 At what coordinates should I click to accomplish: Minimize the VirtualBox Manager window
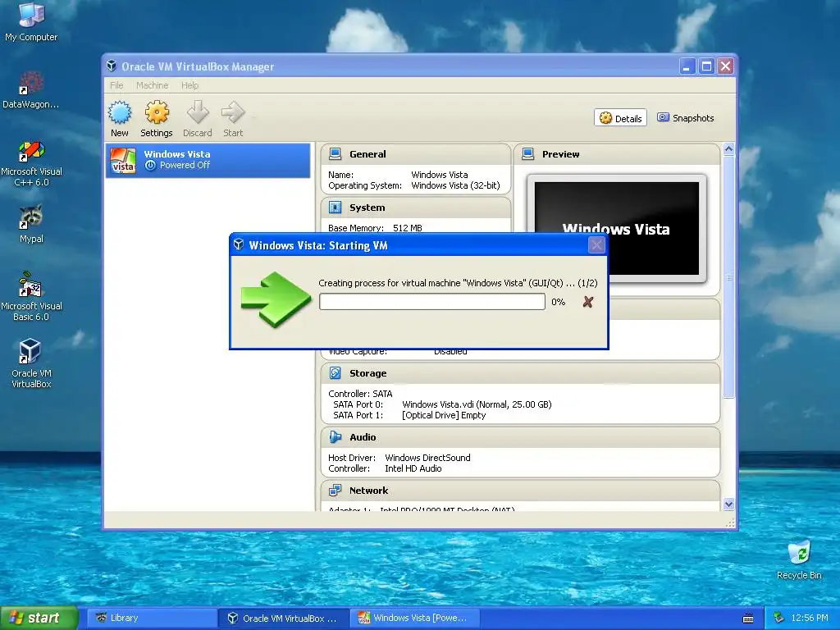click(687, 66)
